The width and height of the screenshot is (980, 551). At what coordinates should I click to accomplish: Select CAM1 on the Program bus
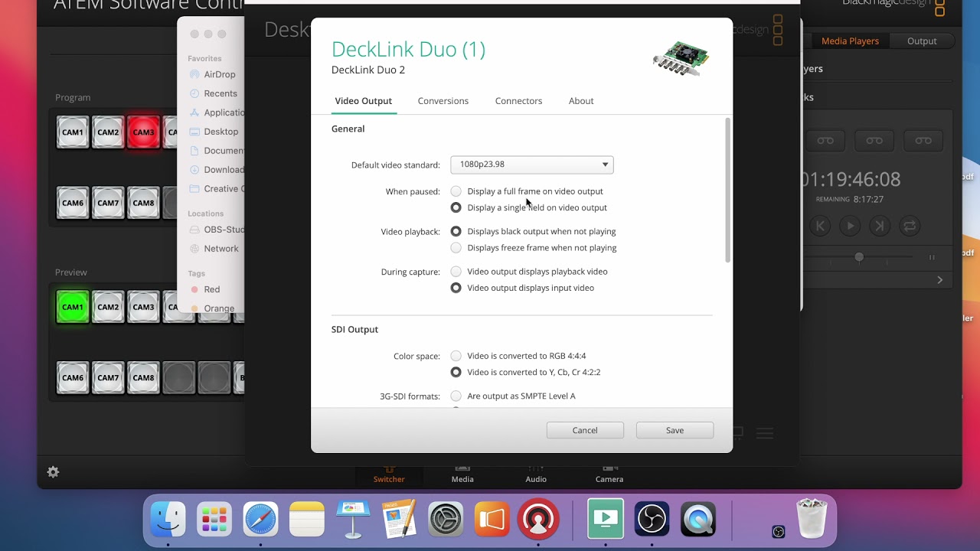coord(73,132)
